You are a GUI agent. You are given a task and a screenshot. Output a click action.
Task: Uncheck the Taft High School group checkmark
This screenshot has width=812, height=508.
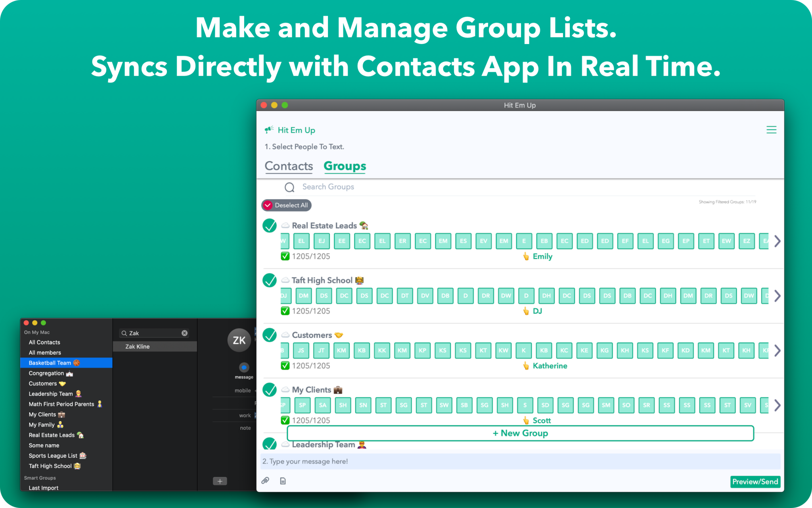pos(270,281)
